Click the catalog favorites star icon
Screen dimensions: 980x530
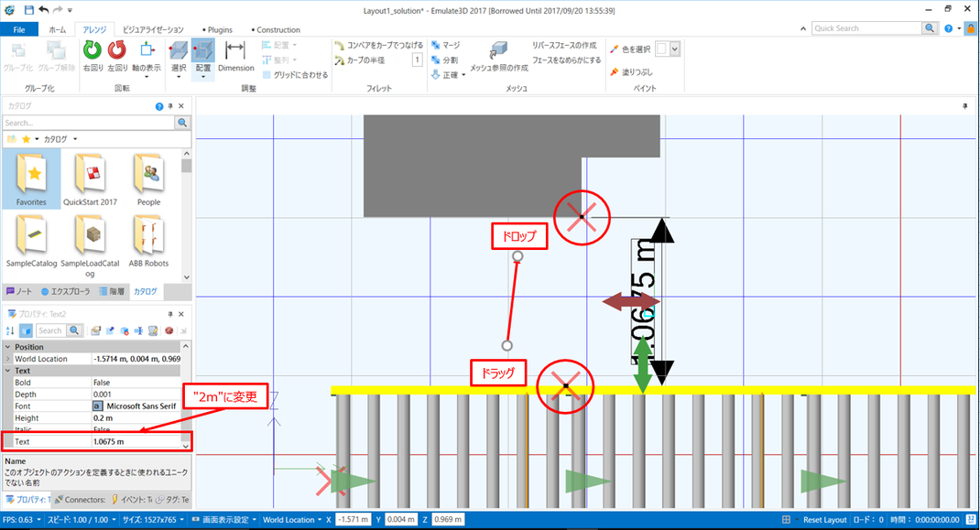click(x=26, y=139)
